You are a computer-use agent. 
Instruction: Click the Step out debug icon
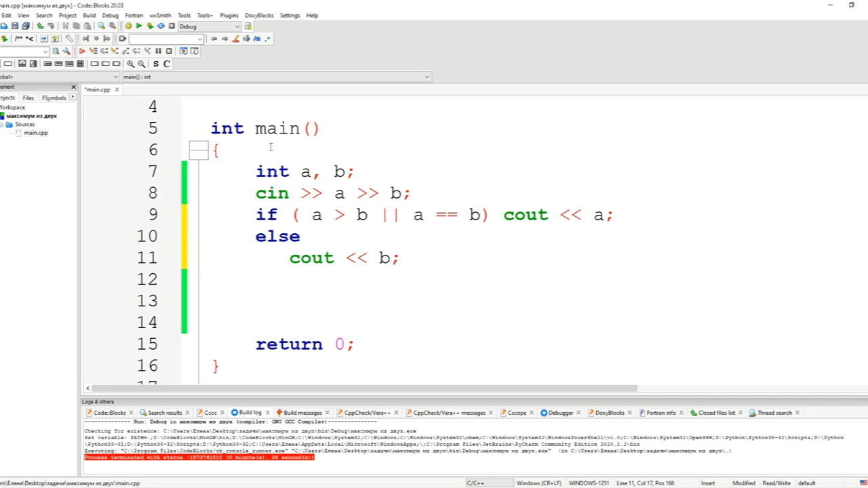(x=125, y=51)
